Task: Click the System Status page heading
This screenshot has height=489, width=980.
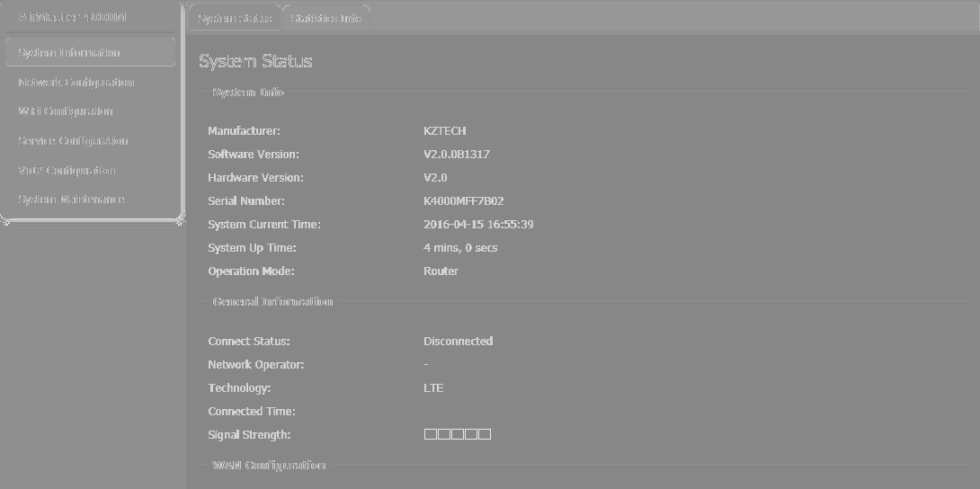Action: [x=255, y=60]
